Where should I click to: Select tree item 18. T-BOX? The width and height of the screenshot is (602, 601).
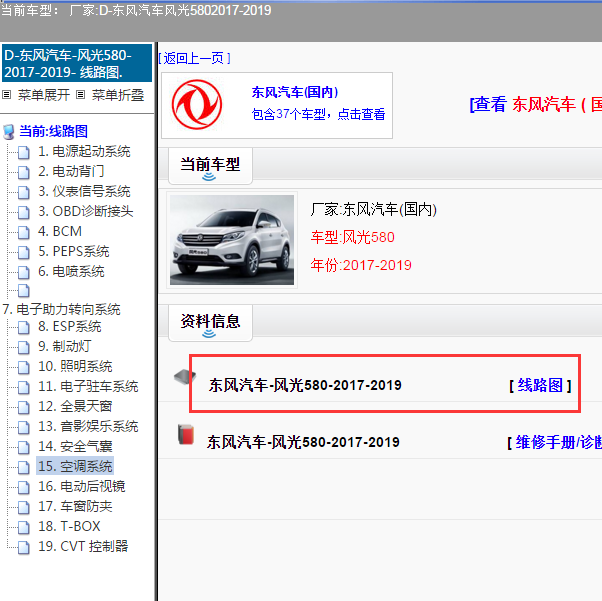[x=69, y=526]
